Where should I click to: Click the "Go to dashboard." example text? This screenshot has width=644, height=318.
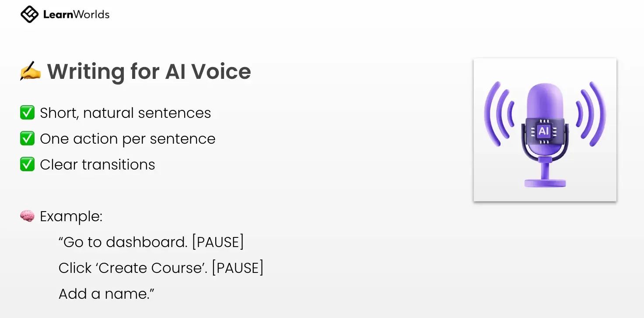coord(123,242)
